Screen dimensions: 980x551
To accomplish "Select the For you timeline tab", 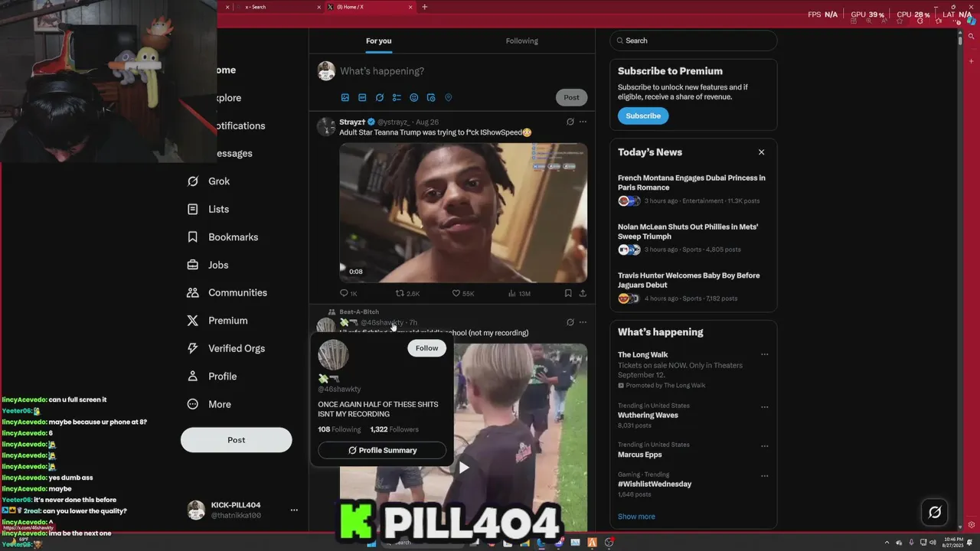I will (x=379, y=41).
